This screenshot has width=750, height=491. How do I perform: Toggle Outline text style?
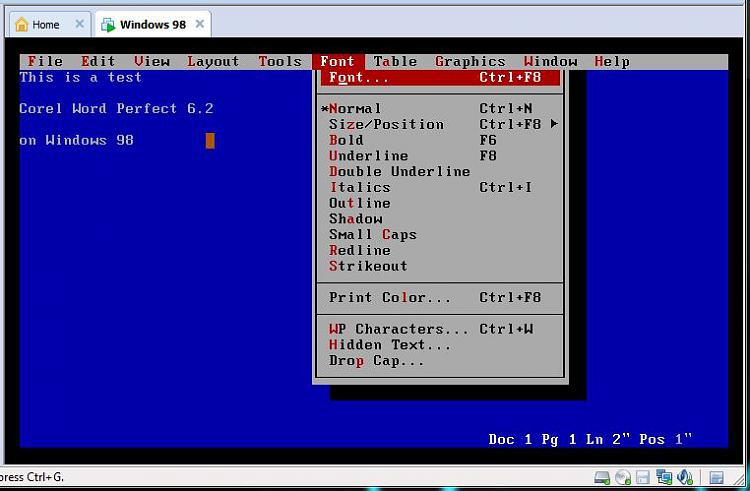[x=440, y=203]
